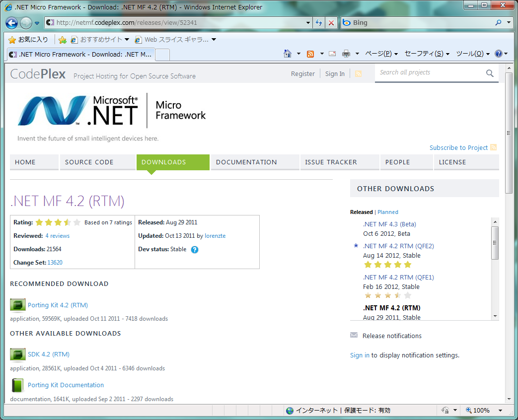Click the RSS feed icon beside Sign In

pos(358,74)
